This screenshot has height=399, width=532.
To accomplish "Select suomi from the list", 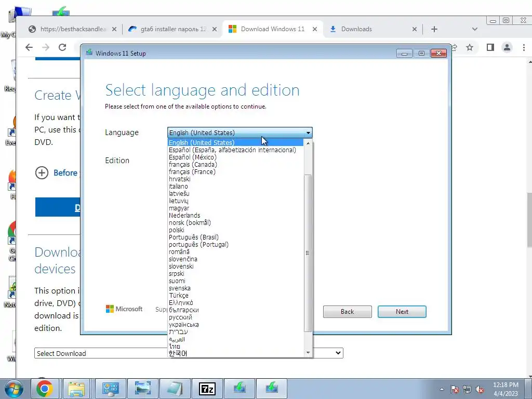I will 235,281.
